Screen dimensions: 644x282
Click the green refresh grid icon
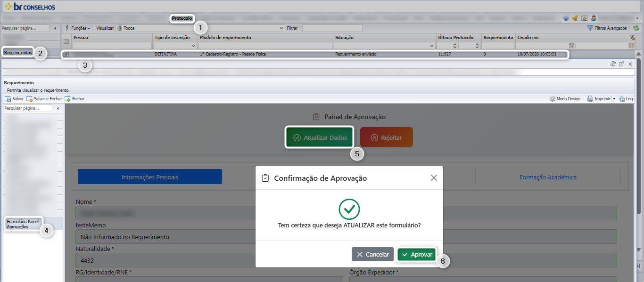(636, 28)
